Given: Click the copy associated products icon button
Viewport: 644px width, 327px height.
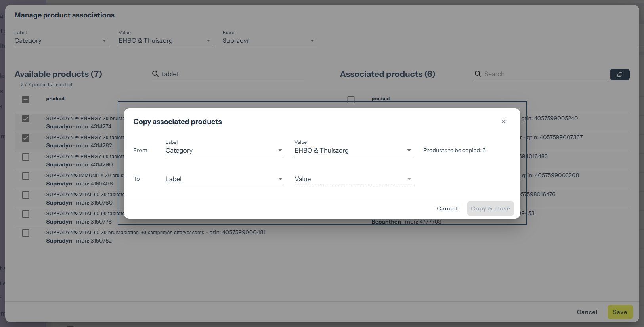Looking at the screenshot, I should 619,75.
